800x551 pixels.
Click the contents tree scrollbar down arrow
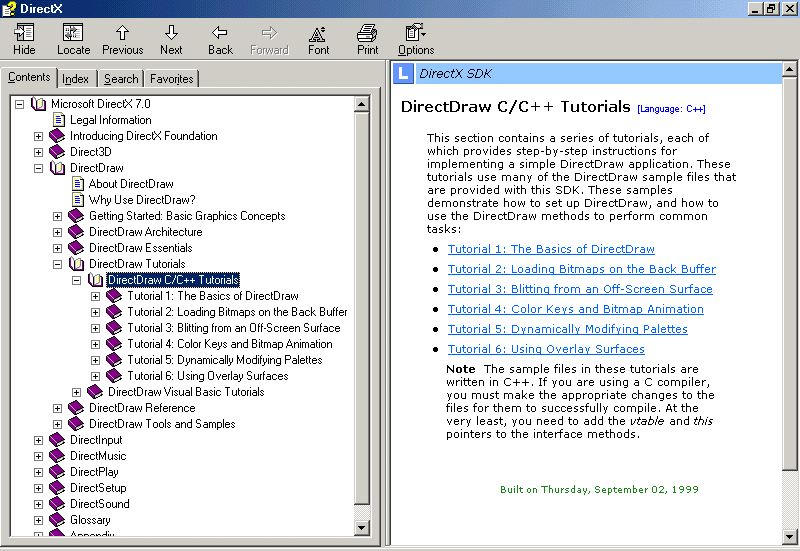[362, 525]
